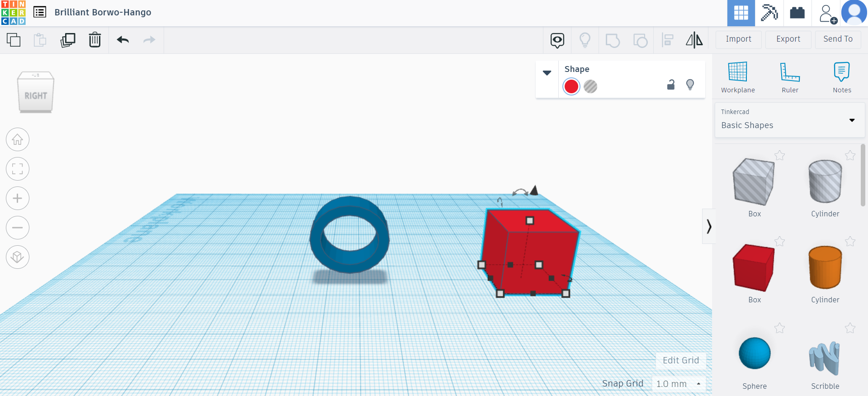This screenshot has height=396, width=868.
Task: Click the curved rotation arrow above box
Action: pos(520,192)
